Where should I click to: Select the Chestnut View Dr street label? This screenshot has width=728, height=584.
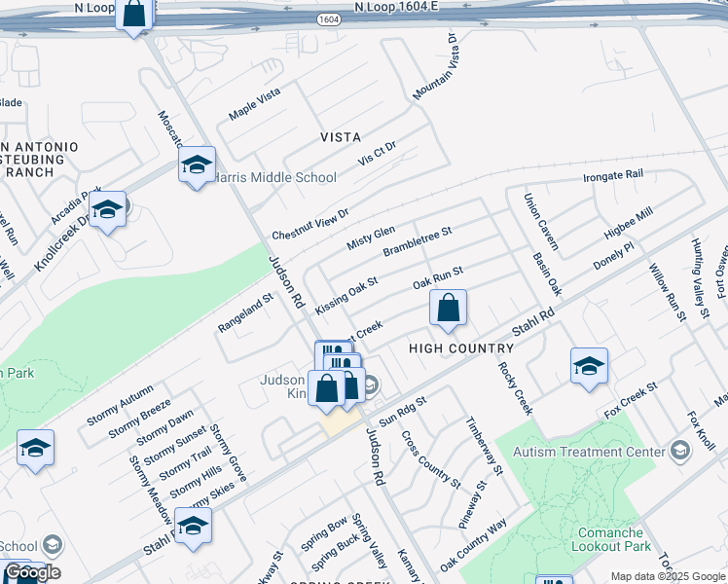pos(310,225)
